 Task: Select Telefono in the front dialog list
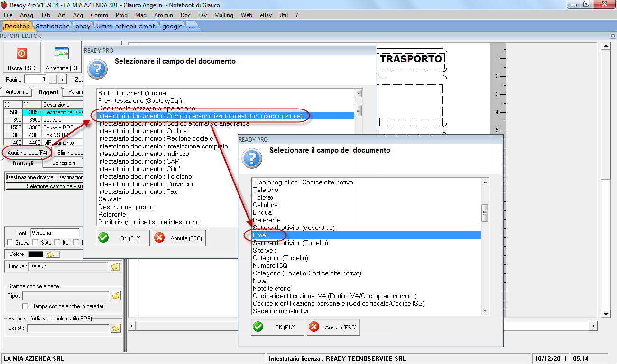pyautogui.click(x=367, y=190)
